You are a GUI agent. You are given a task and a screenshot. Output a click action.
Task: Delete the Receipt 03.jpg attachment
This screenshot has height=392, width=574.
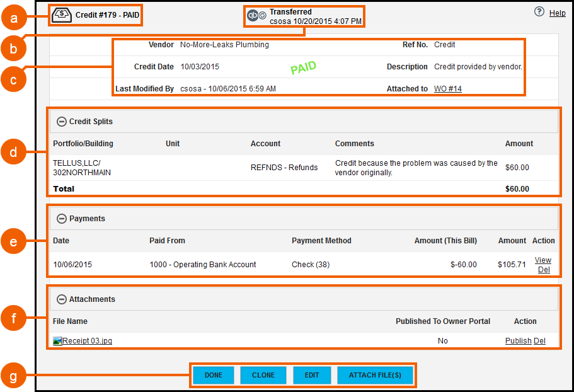[541, 340]
